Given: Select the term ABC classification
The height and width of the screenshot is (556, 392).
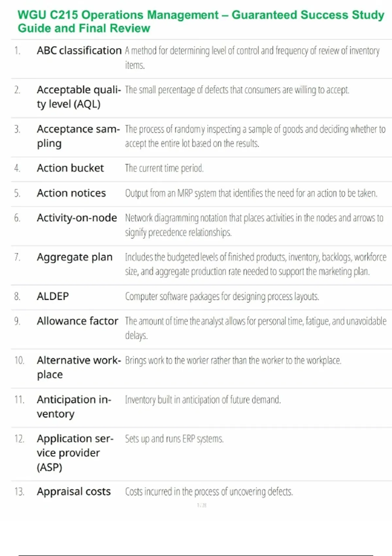Looking at the screenshot, I should (x=79, y=51).
